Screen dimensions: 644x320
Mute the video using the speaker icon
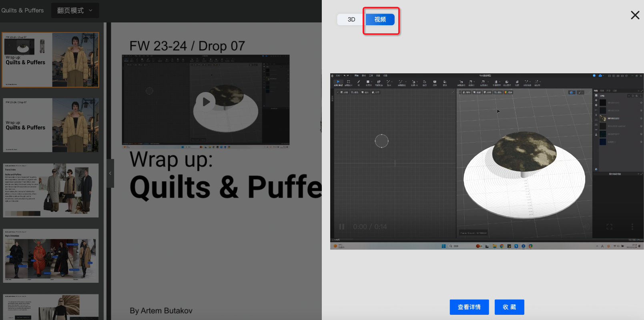click(586, 227)
